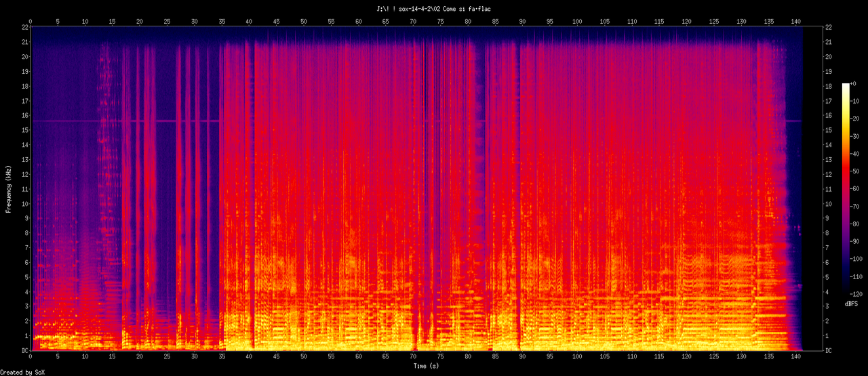
Task: Click the dBFS color gradient scale bar
Action: 846,190
